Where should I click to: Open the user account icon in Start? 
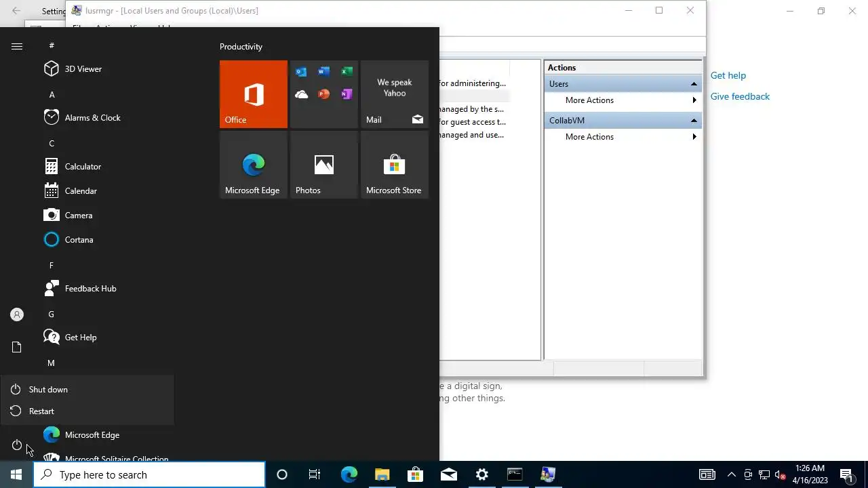[17, 314]
